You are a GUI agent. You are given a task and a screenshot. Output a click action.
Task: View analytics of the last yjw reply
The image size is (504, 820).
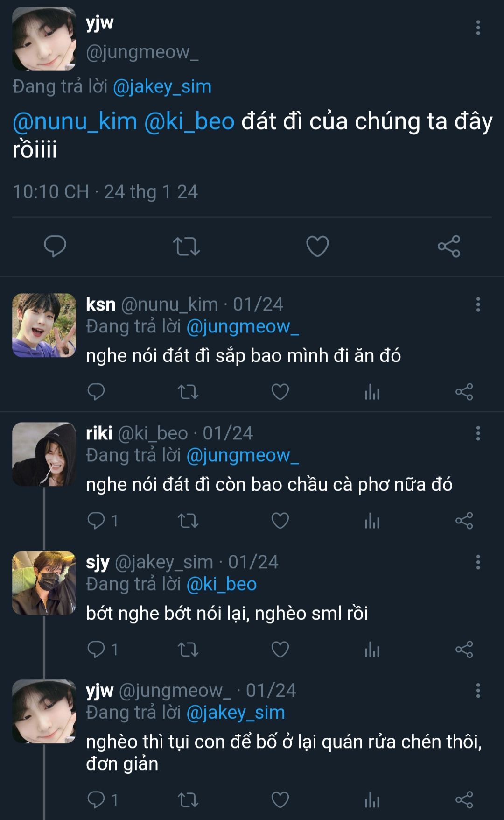pos(372,799)
